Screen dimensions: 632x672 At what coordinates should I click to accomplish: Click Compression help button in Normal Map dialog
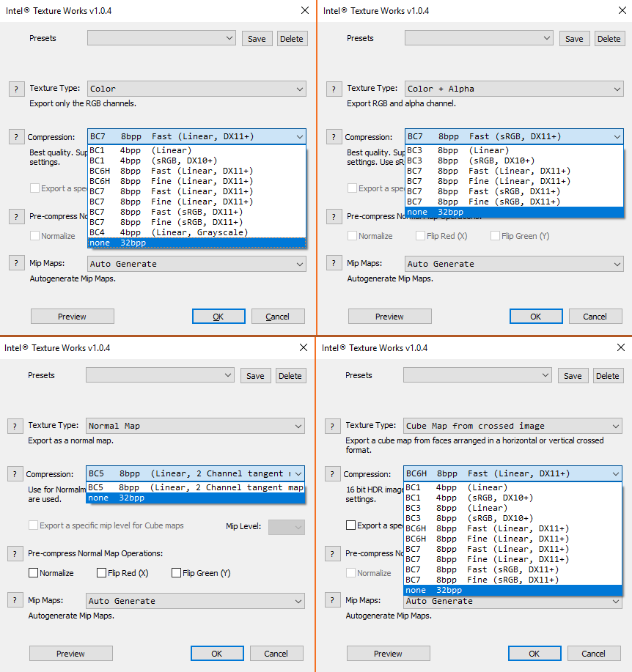(x=15, y=474)
